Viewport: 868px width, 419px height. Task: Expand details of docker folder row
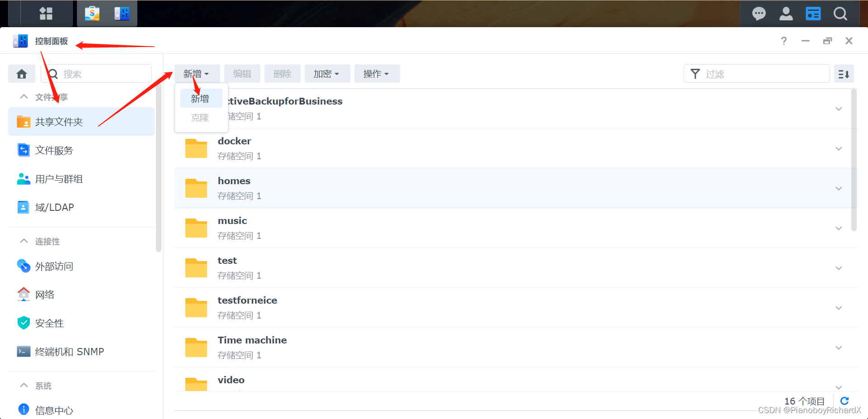click(839, 148)
